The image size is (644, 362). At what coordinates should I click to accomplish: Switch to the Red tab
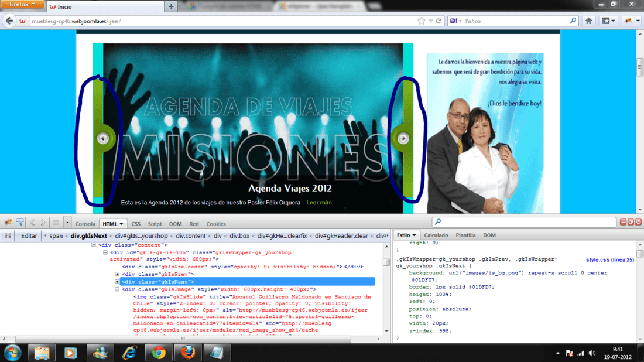point(194,224)
